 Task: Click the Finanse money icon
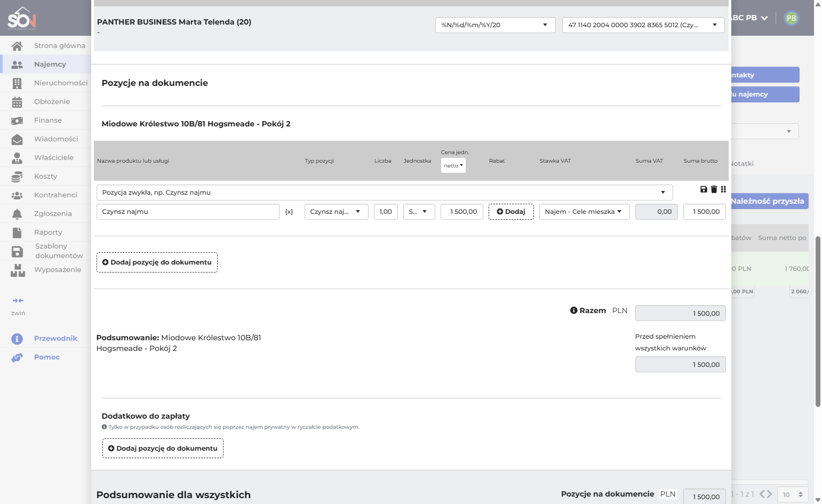(x=17, y=121)
